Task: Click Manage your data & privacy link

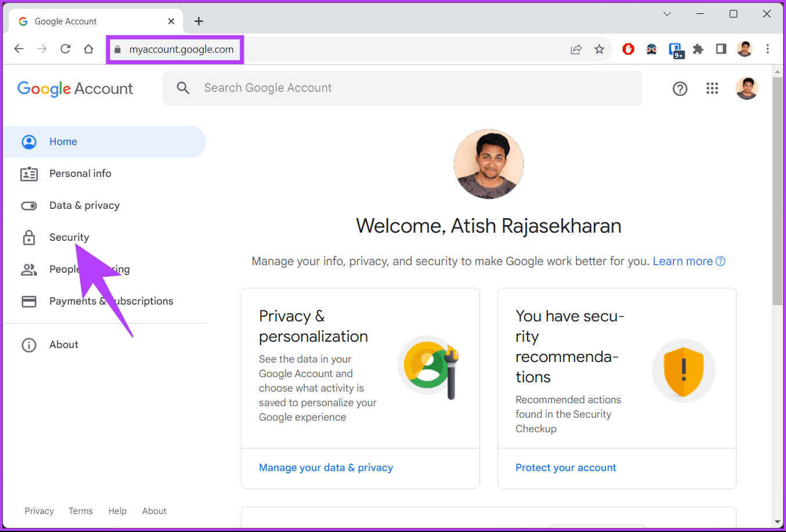Action: [326, 468]
